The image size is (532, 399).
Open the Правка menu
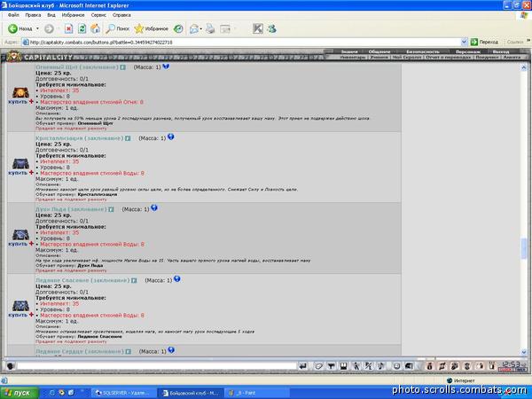[33, 15]
